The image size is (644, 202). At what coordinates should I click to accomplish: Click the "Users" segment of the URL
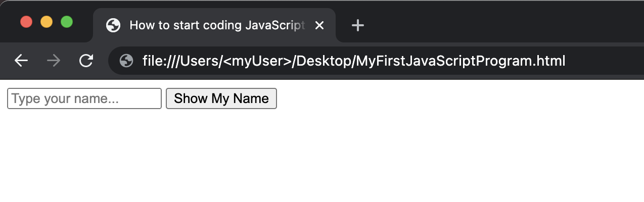(199, 61)
